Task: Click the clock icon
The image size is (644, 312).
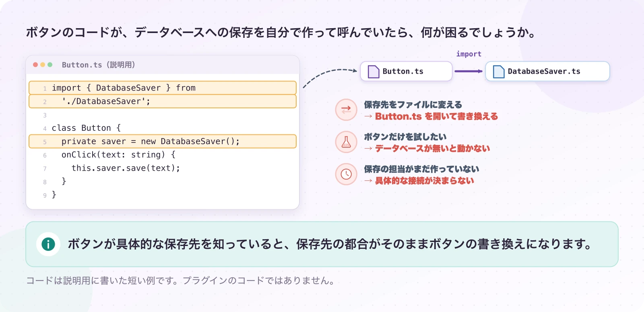Action: [346, 174]
